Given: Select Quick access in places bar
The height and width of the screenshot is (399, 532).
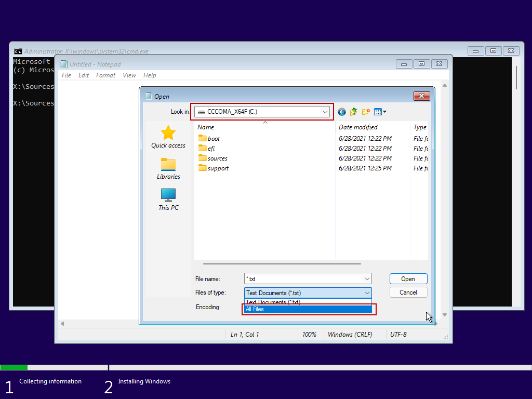Looking at the screenshot, I should (168, 137).
